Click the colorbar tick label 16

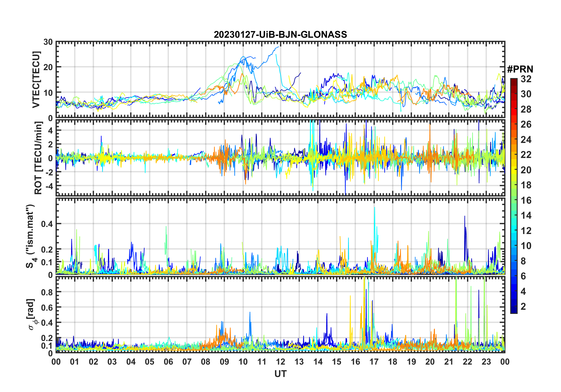point(526,200)
